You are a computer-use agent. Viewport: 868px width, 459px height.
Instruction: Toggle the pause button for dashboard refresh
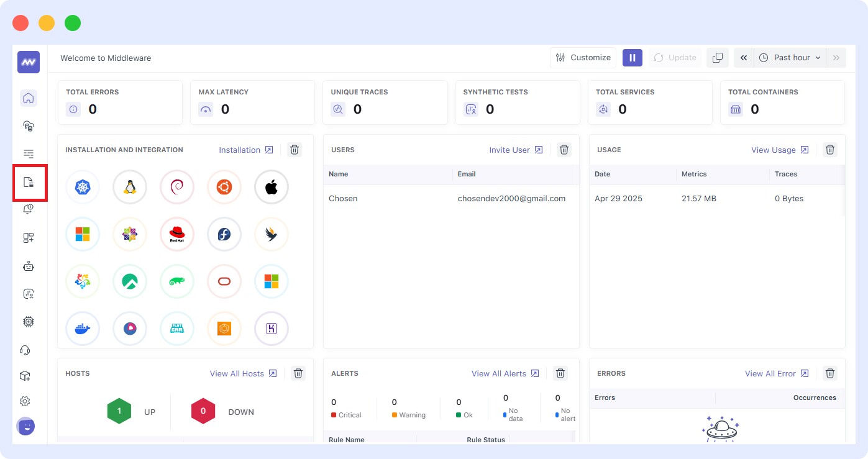[x=633, y=57]
